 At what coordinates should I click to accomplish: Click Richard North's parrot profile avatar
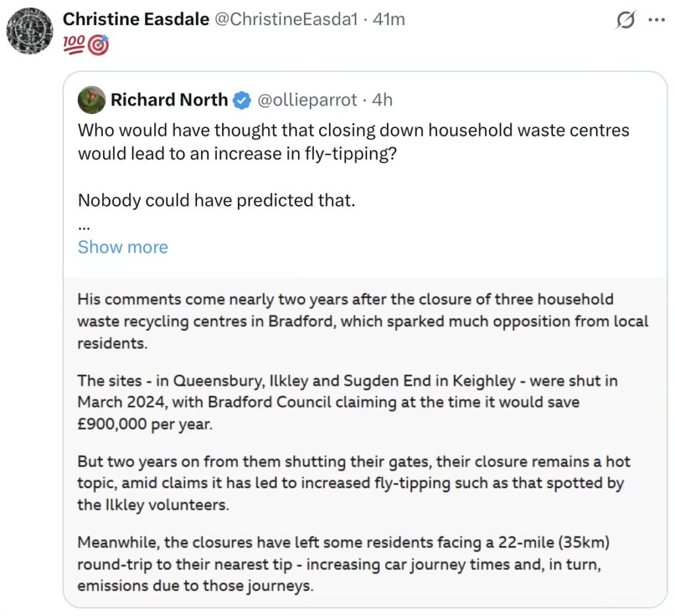(x=92, y=100)
